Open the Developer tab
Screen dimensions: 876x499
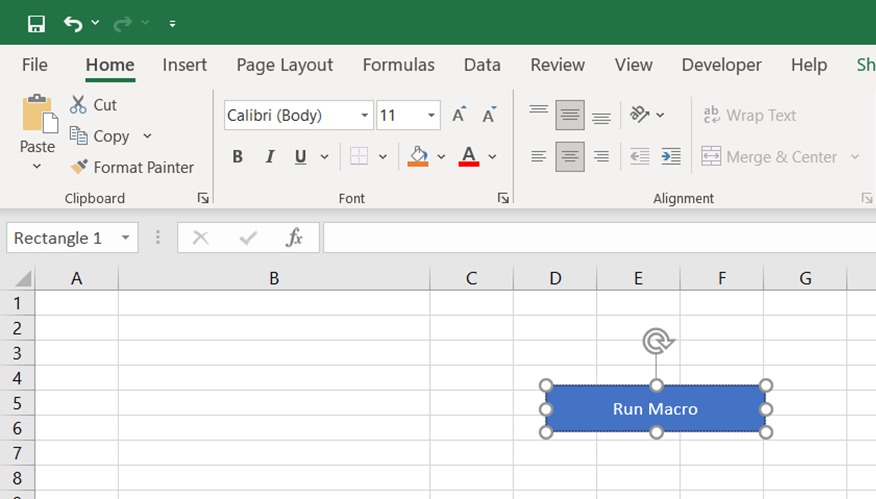tap(721, 65)
